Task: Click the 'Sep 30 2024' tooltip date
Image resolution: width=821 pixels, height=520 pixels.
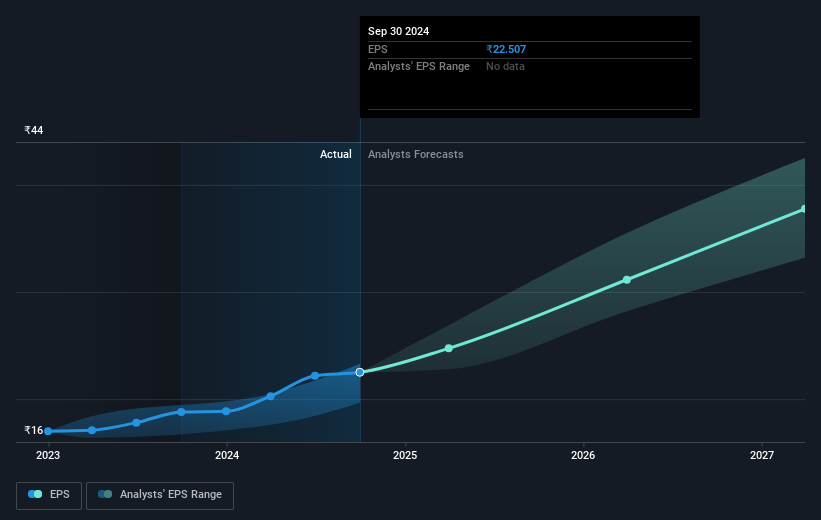Action: tap(398, 31)
